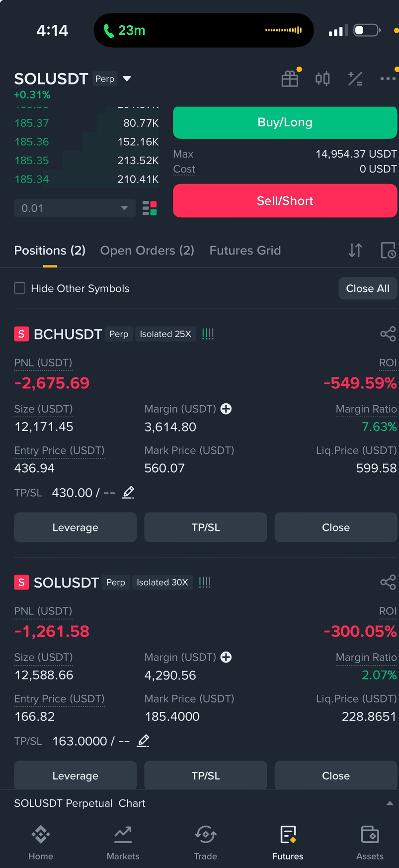Image resolution: width=399 pixels, height=868 pixels.
Task: Go to the Markets bottom tab
Action: (x=123, y=843)
